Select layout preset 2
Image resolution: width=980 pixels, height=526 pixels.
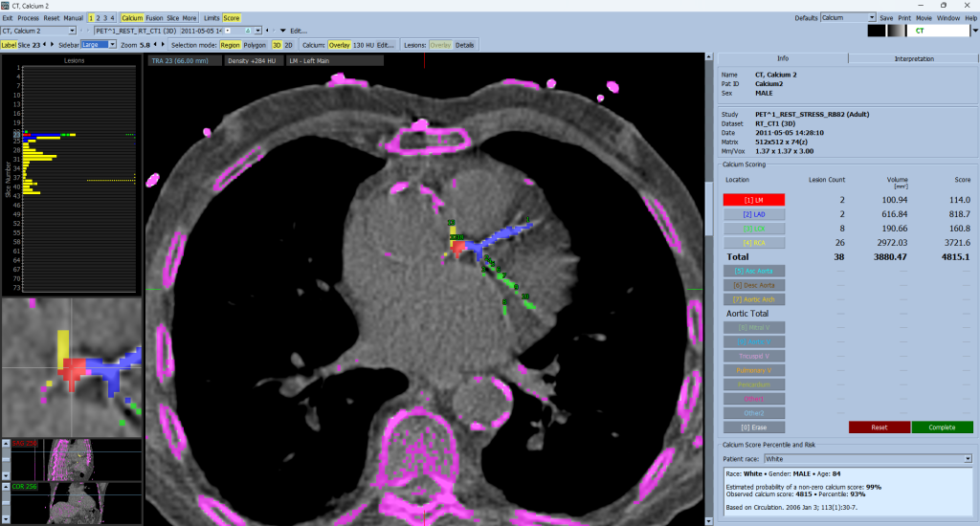click(99, 18)
